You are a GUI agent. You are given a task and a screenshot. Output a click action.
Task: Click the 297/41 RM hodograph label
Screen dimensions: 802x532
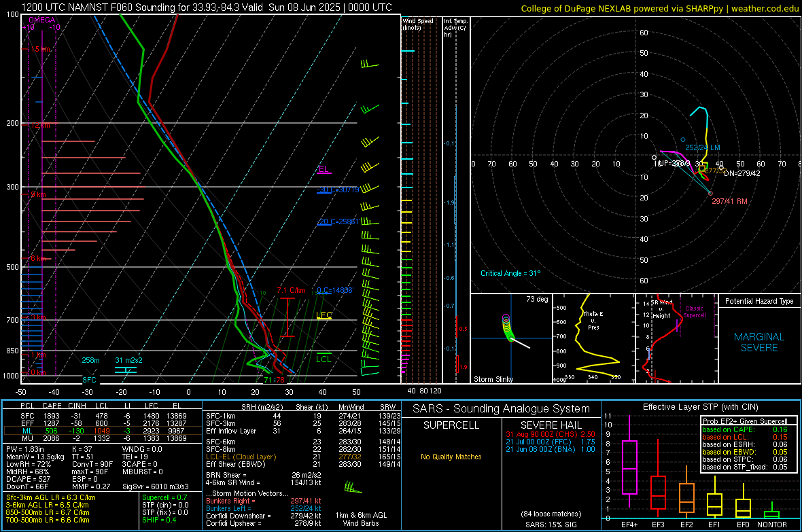click(729, 201)
